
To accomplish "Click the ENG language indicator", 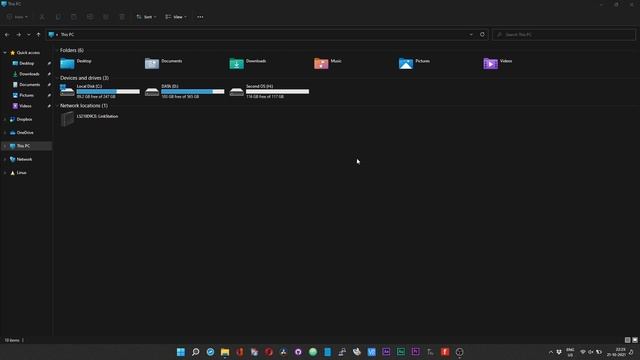I will click(x=570, y=352).
